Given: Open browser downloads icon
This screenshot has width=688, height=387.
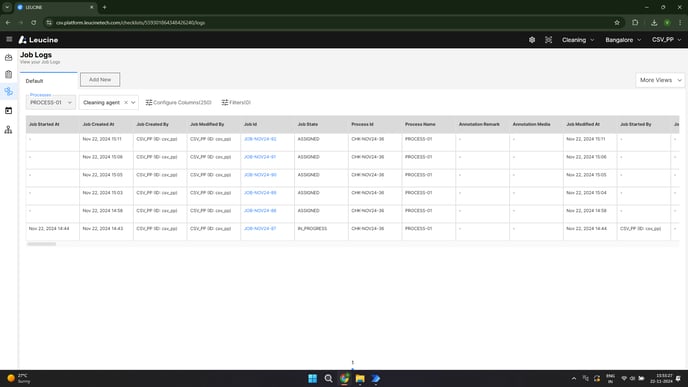Looking at the screenshot, I should (x=654, y=22).
